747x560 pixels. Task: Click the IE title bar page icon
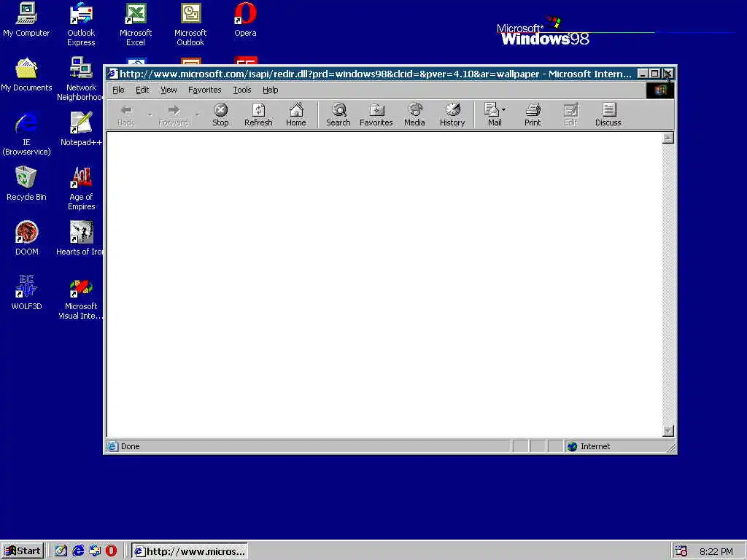click(112, 74)
